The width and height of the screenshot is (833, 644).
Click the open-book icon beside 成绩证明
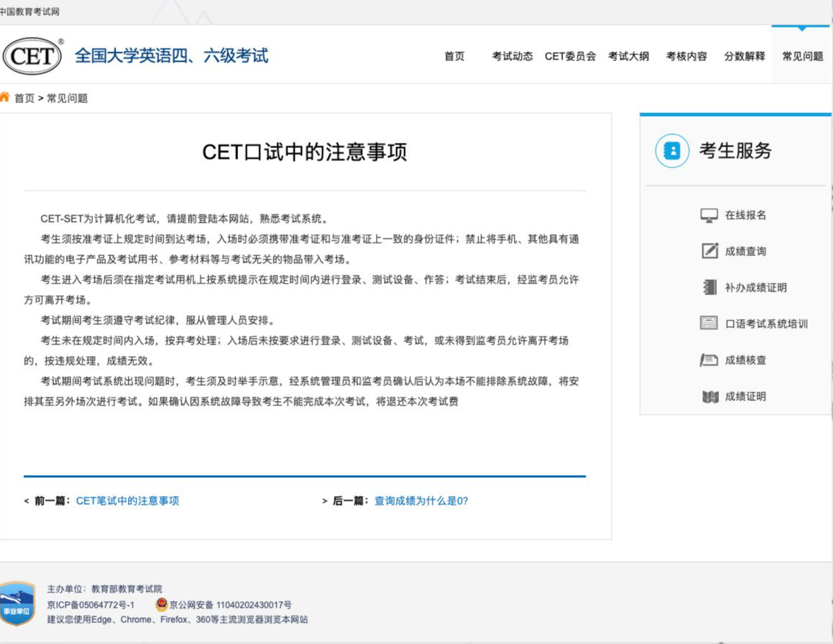point(710,397)
